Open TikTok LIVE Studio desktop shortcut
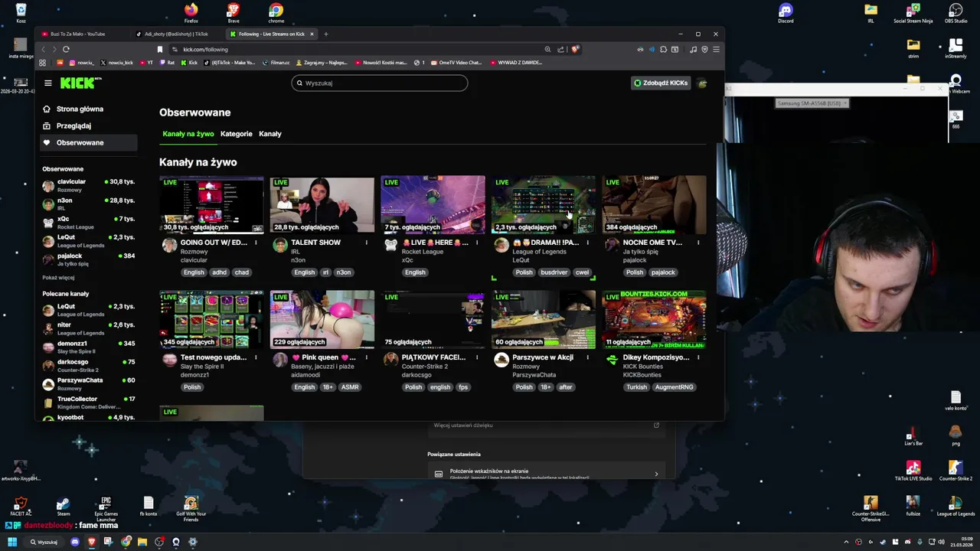Image resolution: width=980 pixels, height=551 pixels. (913, 470)
